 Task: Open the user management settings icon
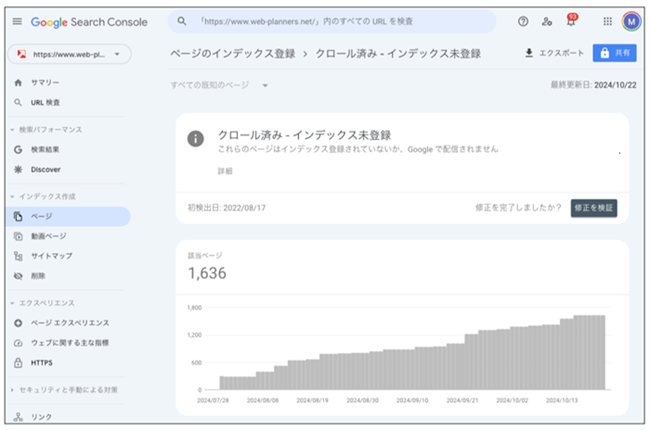tap(547, 21)
